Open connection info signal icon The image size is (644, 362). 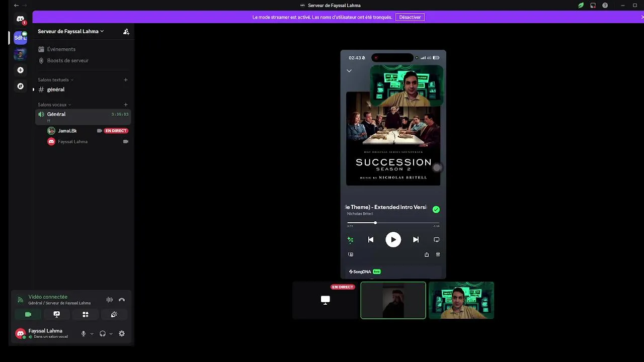[20, 300]
